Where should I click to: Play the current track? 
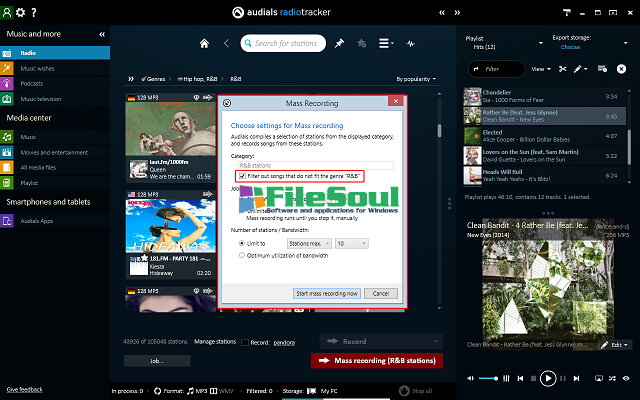pos(548,378)
